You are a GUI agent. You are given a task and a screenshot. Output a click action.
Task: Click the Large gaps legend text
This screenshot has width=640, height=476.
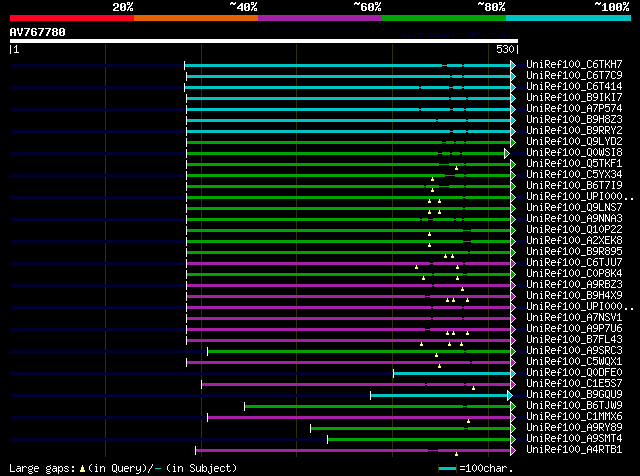pos(123,468)
